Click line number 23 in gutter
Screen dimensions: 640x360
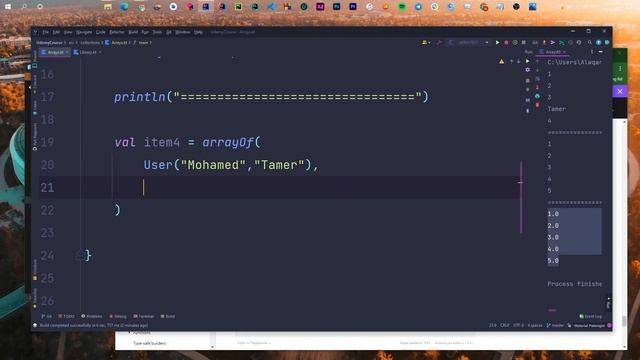point(47,233)
